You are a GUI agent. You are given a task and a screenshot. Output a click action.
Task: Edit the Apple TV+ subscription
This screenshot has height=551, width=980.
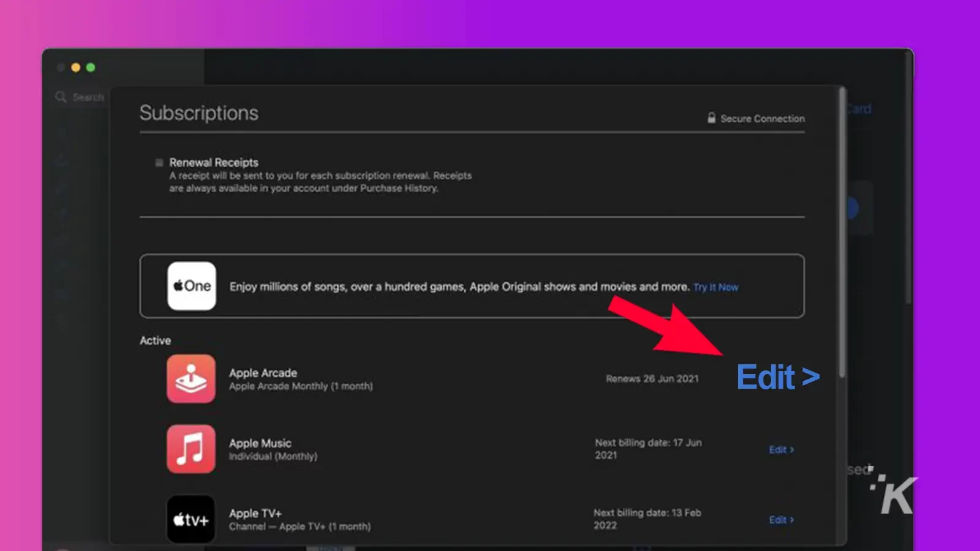[x=782, y=520]
